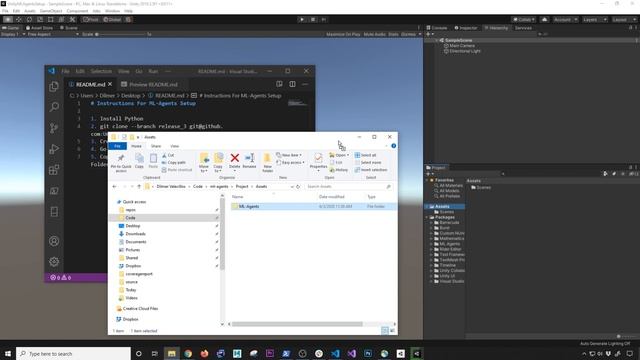This screenshot has height=360, width=640.
Task: Select ML-Agents folder in Explorer file list
Action: click(x=313, y=207)
